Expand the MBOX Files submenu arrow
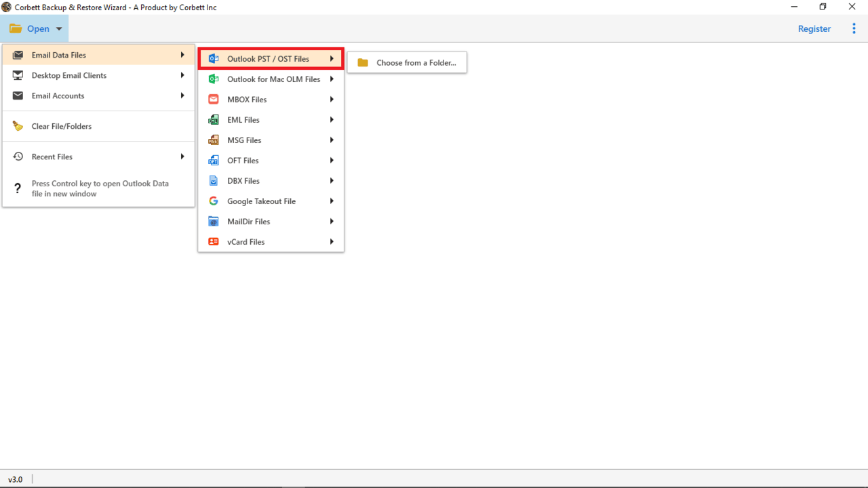The height and width of the screenshot is (488, 868). (x=332, y=100)
